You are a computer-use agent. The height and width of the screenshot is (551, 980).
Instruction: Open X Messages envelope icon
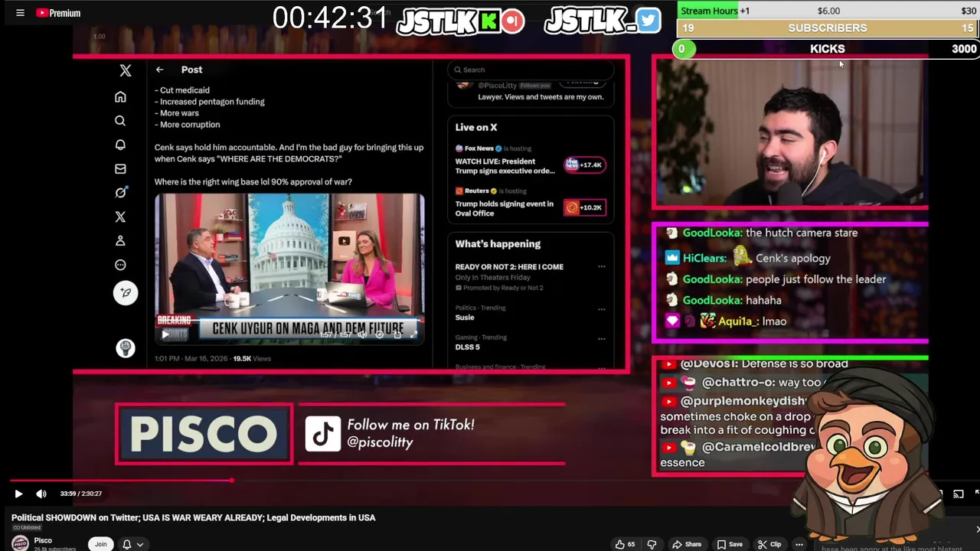120,168
